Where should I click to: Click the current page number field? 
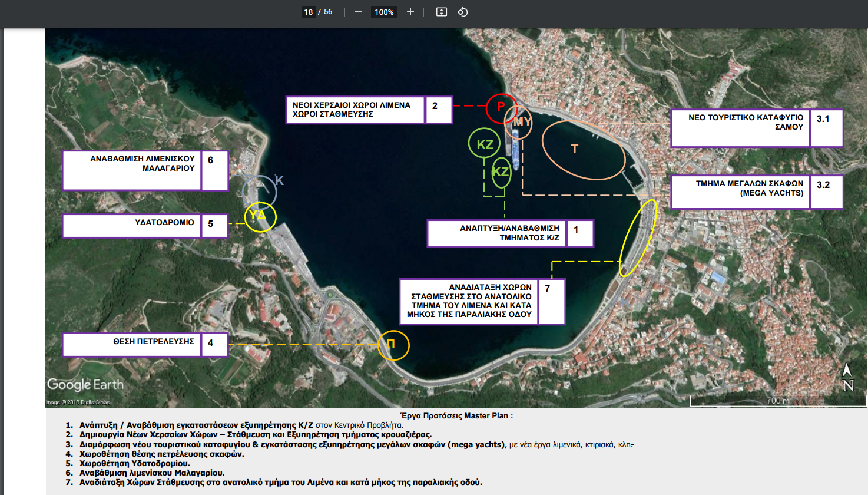pyautogui.click(x=309, y=12)
